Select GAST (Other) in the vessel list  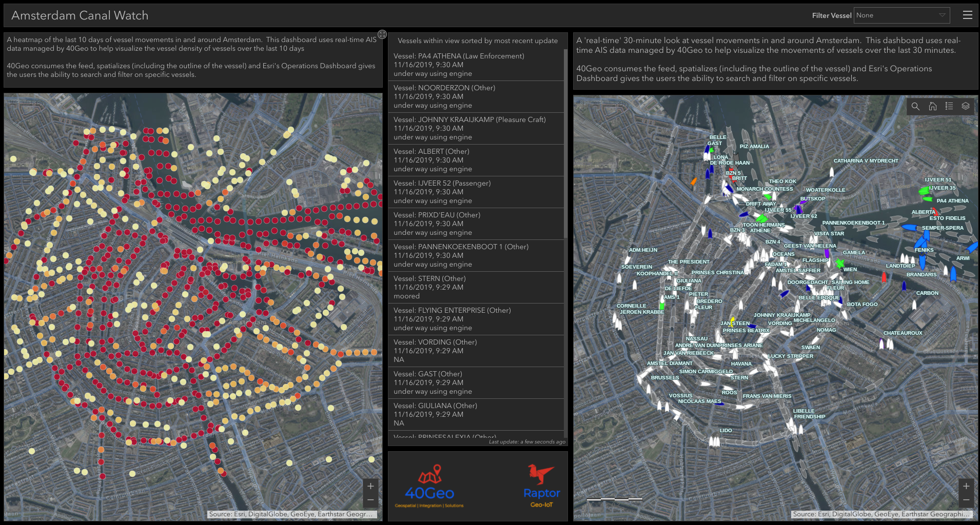tap(476, 383)
